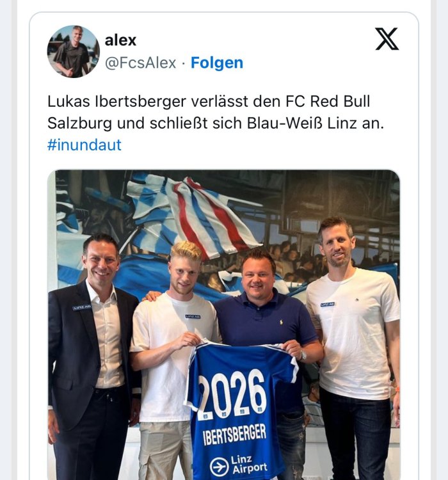Viewport: 448px width, 480px height.
Task: Open alex's round profile picture
Action: 74,51
